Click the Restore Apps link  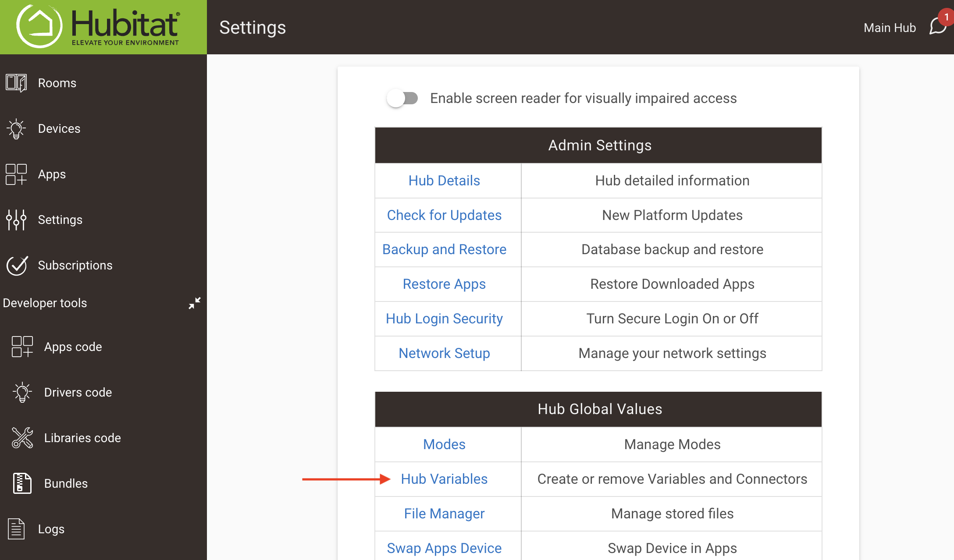[444, 284]
